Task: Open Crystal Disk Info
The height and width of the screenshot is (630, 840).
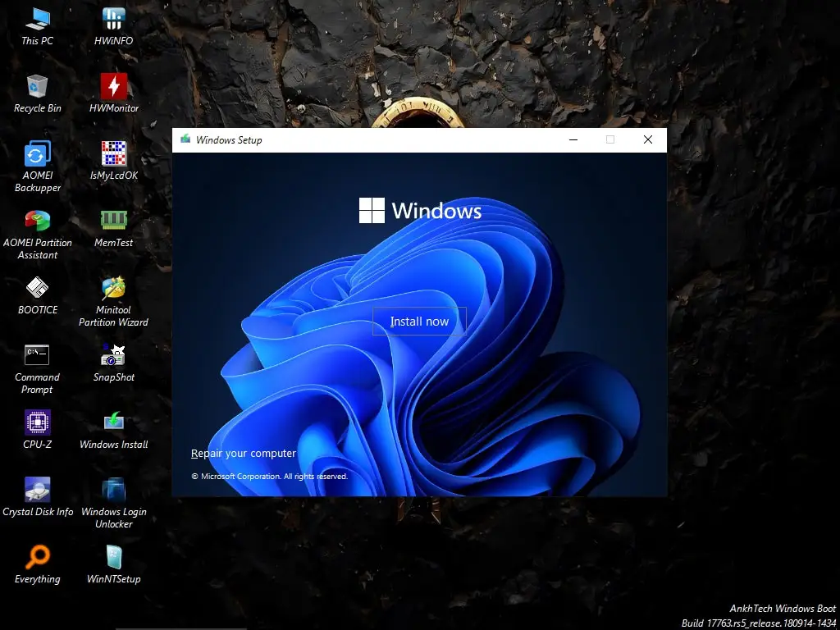Action: click(36, 488)
